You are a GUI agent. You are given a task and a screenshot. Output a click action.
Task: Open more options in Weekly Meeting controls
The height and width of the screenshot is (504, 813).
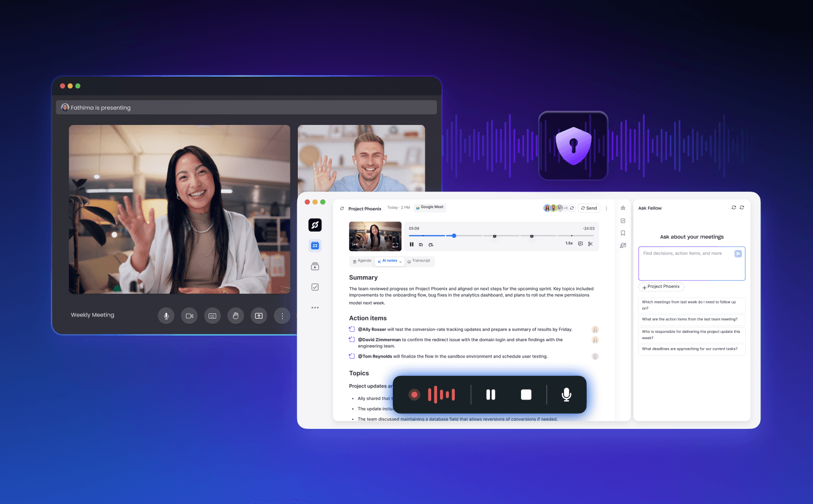[282, 316]
